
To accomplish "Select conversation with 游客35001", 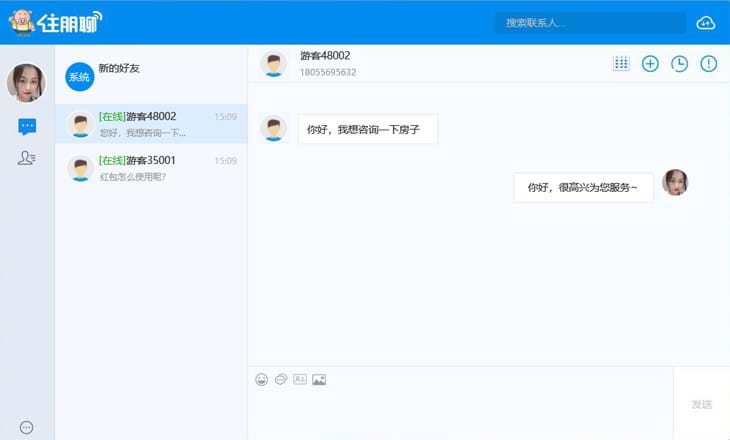I will pos(150,168).
